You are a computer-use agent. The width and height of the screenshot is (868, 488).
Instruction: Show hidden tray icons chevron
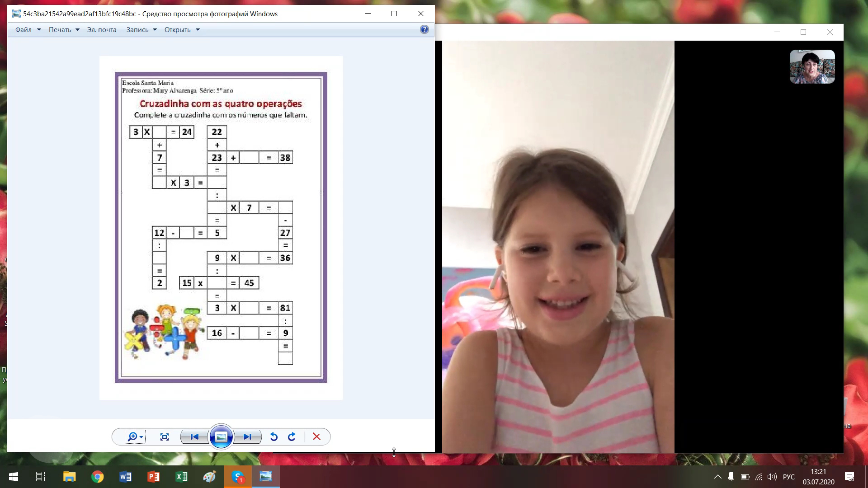pos(717,477)
